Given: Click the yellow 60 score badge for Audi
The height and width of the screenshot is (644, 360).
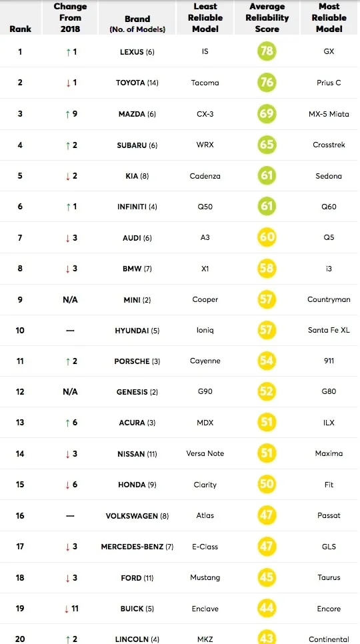Looking at the screenshot, I should coord(267,237).
